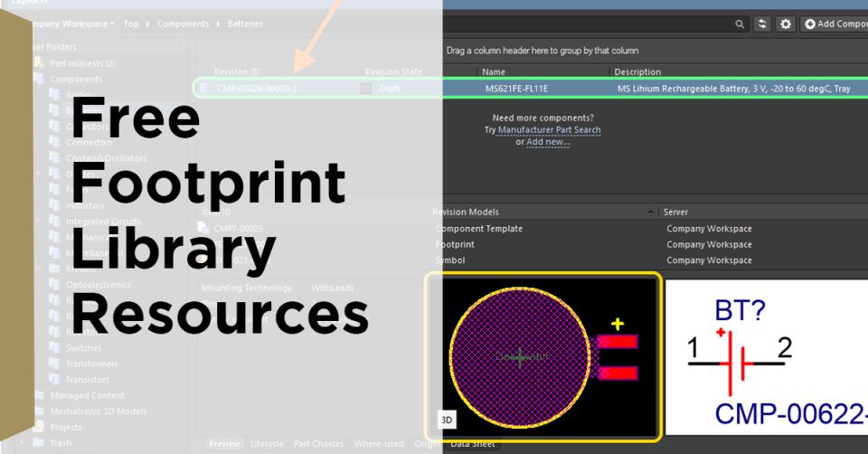
Task: Click the Trash folder icon
Action: pyautogui.click(x=39, y=443)
